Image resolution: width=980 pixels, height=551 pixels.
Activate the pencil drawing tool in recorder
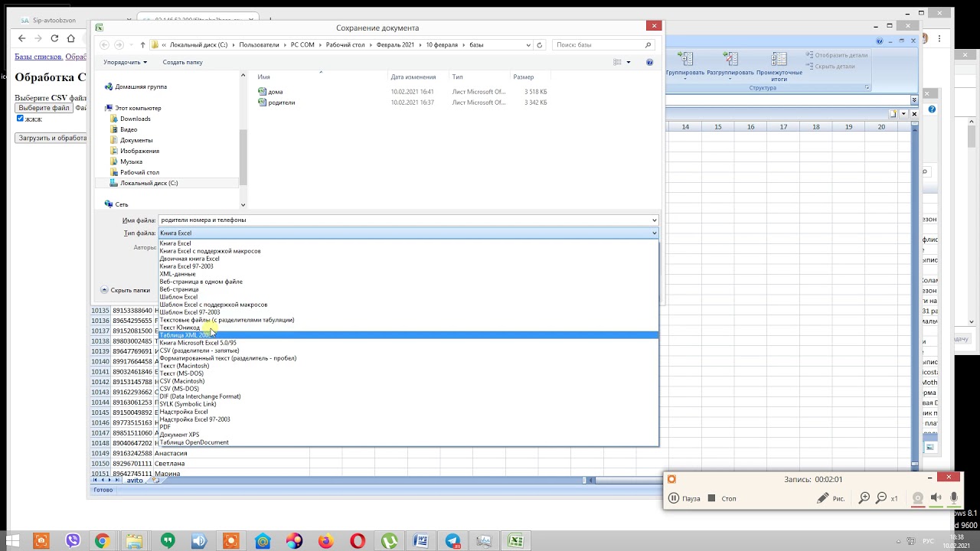click(822, 498)
